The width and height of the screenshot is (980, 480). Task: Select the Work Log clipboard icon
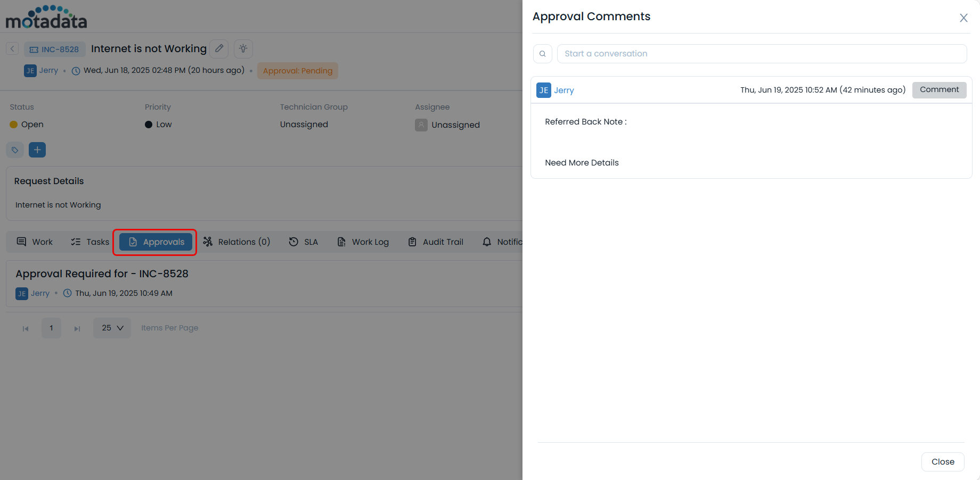[x=340, y=242]
